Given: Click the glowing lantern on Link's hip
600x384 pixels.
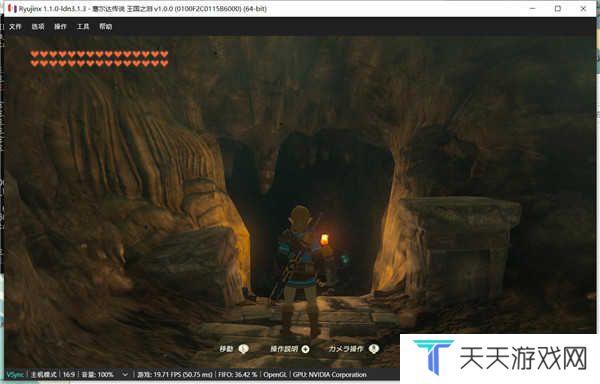Looking at the screenshot, I should pyautogui.click(x=324, y=239).
